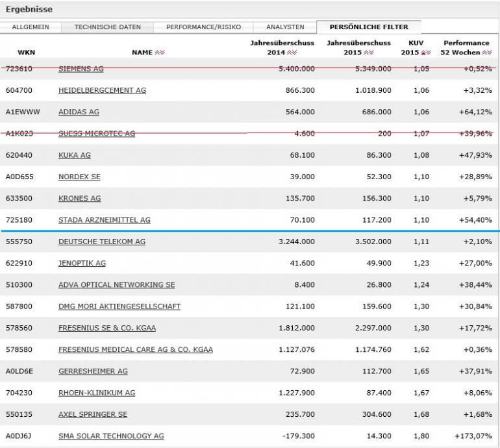Click WKN value 555750

tap(19, 242)
